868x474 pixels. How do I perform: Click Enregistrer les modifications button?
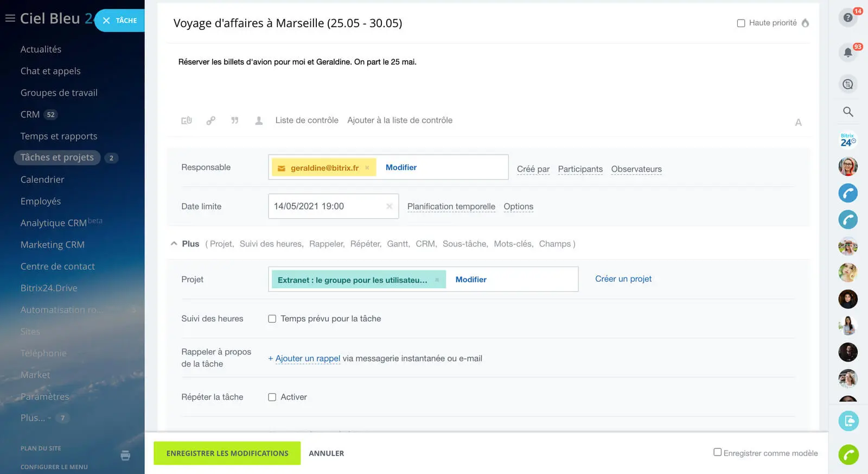tap(227, 453)
